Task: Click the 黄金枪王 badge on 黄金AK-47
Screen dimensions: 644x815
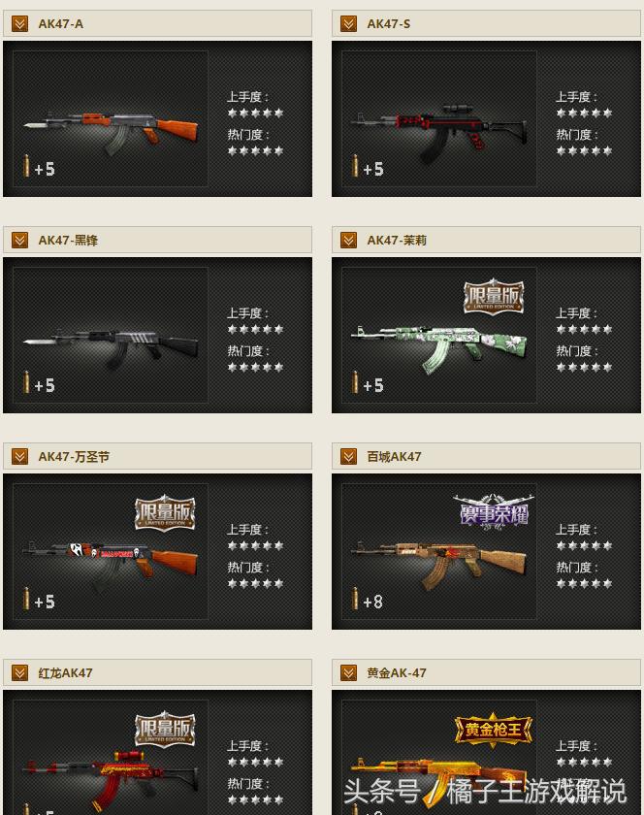Action: [494, 730]
